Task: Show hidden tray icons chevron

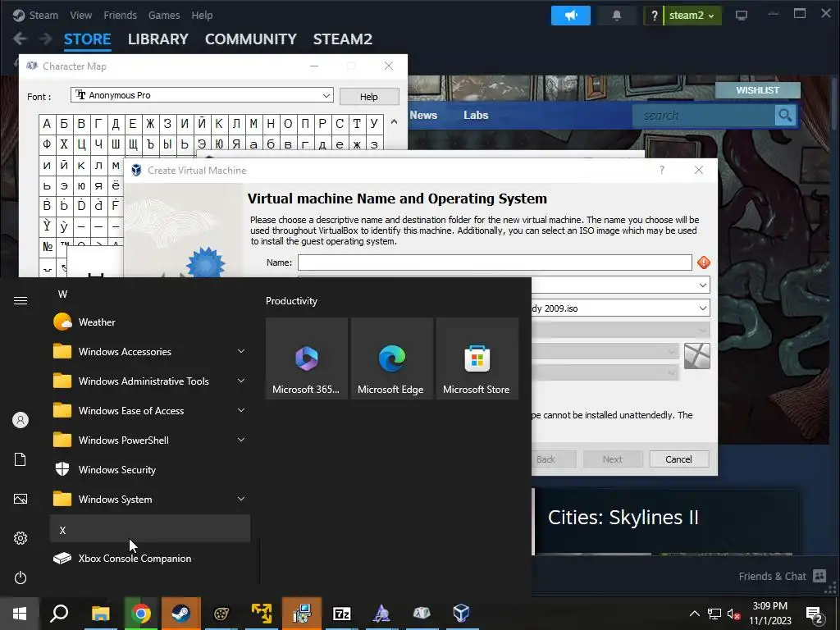Action: pos(694,614)
